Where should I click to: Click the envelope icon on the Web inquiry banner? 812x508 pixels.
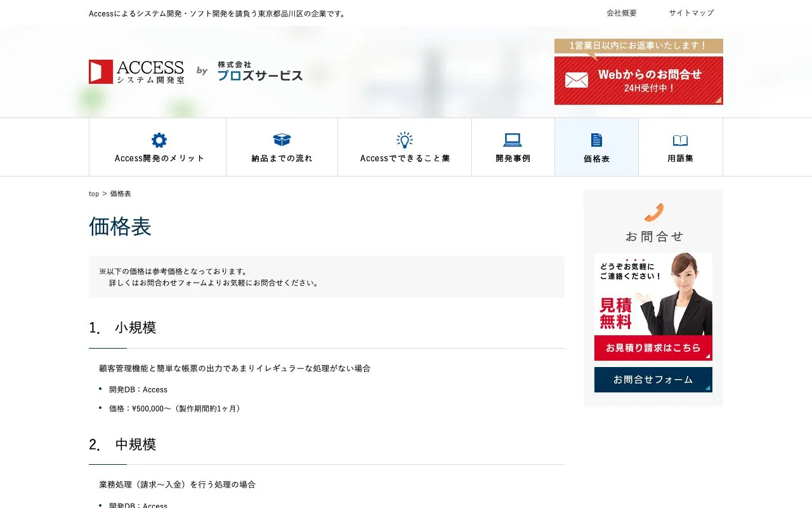(577, 80)
